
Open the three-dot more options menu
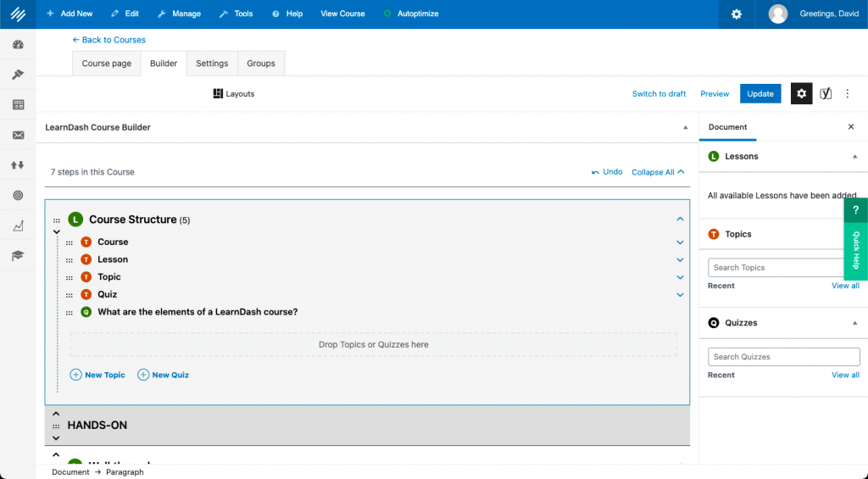point(848,93)
